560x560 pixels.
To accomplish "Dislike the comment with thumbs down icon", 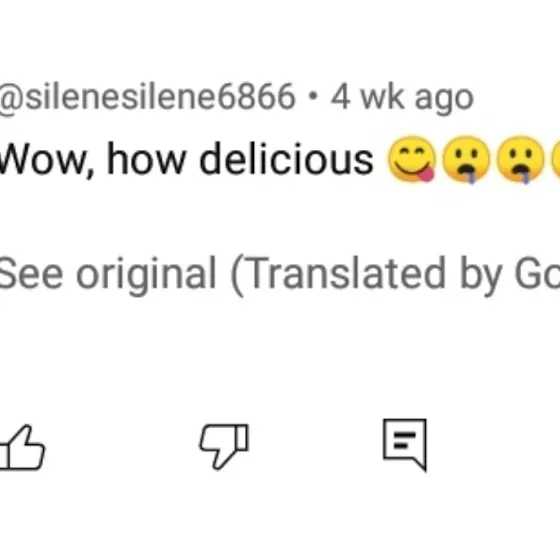I will click(224, 446).
